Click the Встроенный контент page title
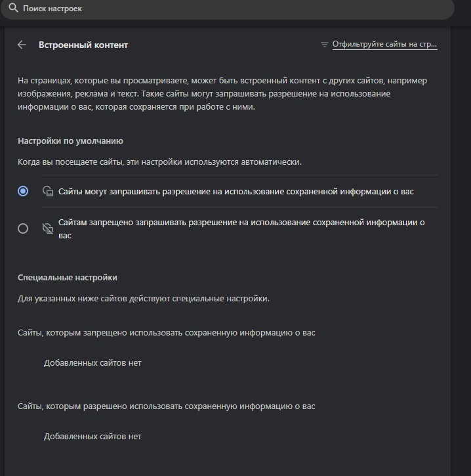The width and height of the screenshot is (471, 476). tap(83, 45)
